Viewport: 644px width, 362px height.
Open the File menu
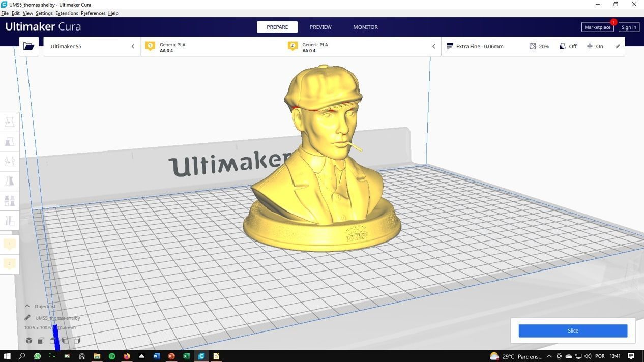[5, 13]
